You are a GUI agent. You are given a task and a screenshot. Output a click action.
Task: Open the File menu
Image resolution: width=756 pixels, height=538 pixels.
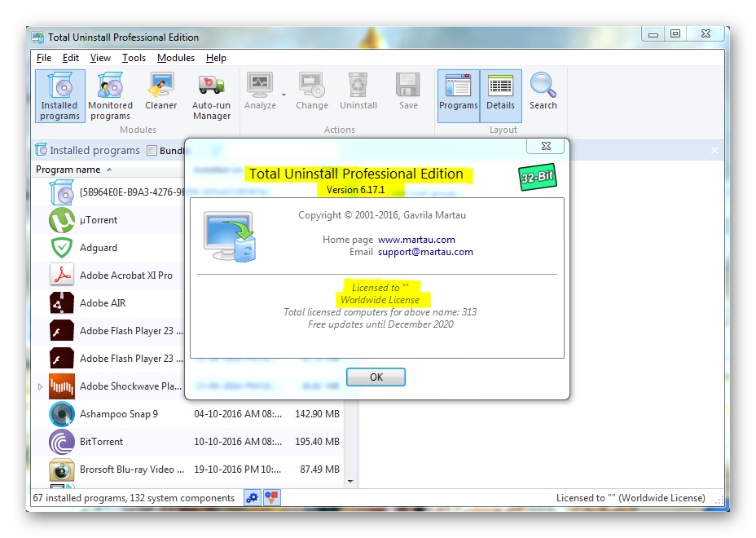44,58
